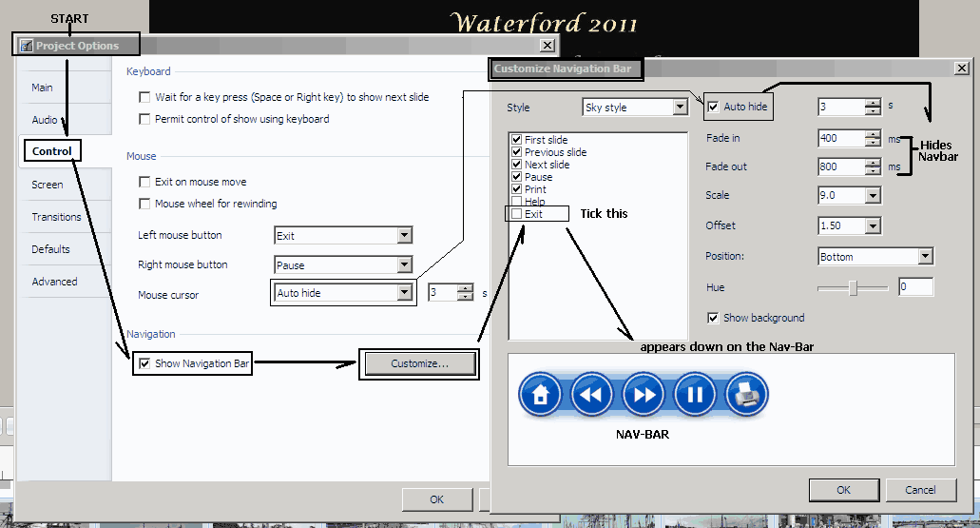Open the Advanced tab in Project Options

(x=54, y=282)
